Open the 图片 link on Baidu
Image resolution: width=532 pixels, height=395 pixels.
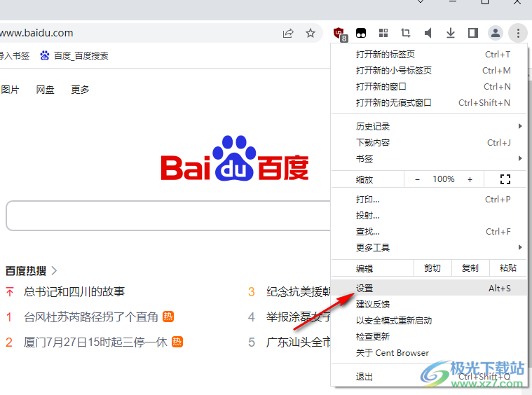tap(10, 90)
